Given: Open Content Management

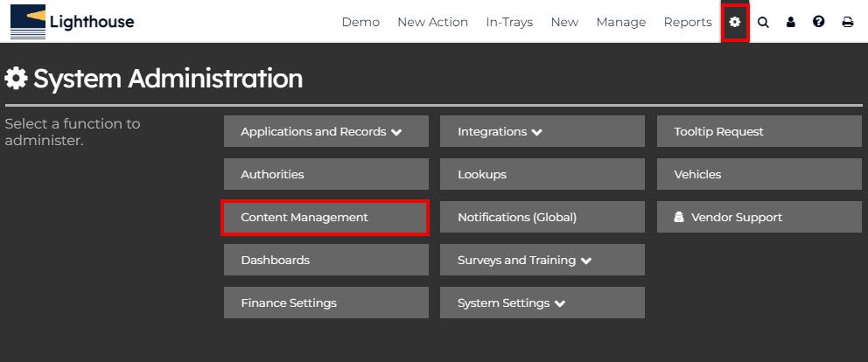Looking at the screenshot, I should (x=325, y=217).
